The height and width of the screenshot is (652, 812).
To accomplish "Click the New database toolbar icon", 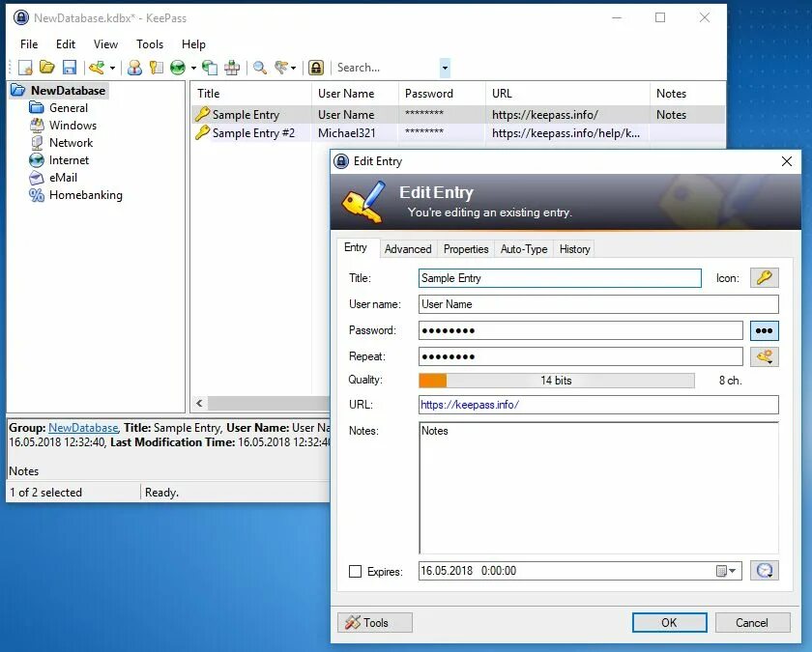I will 25,68.
